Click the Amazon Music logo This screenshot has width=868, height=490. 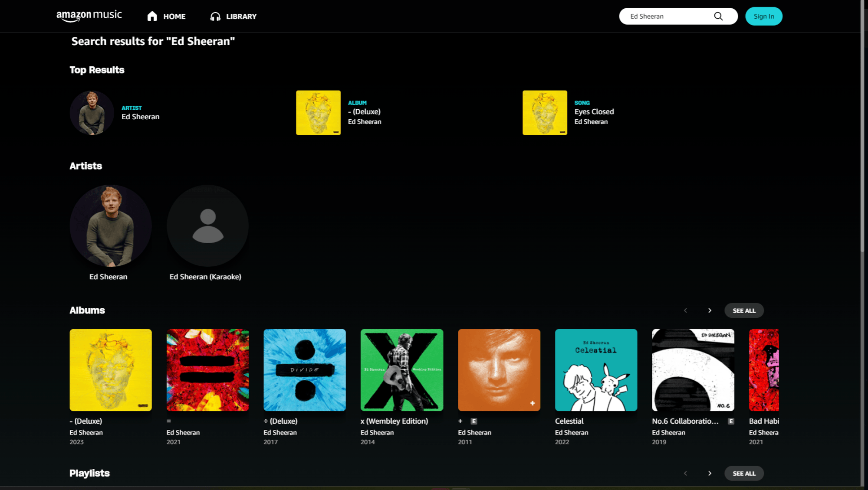pyautogui.click(x=89, y=16)
